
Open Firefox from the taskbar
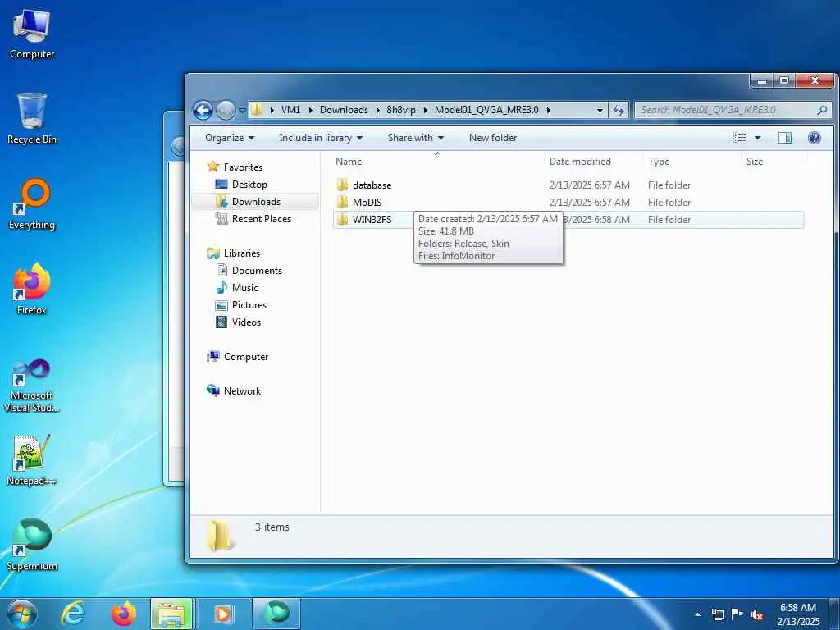(123, 614)
